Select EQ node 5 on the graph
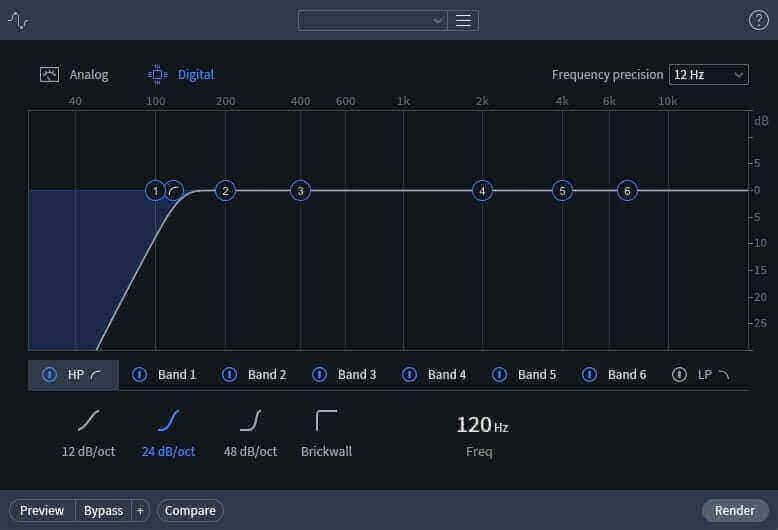Screen dimensions: 778x530 point(562,191)
